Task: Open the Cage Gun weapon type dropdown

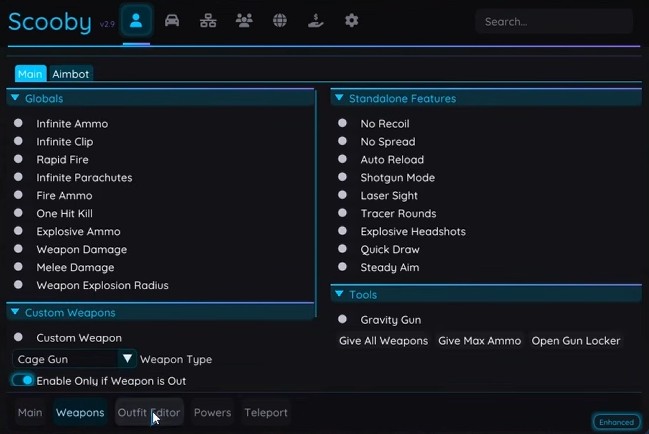Action: coord(75,359)
